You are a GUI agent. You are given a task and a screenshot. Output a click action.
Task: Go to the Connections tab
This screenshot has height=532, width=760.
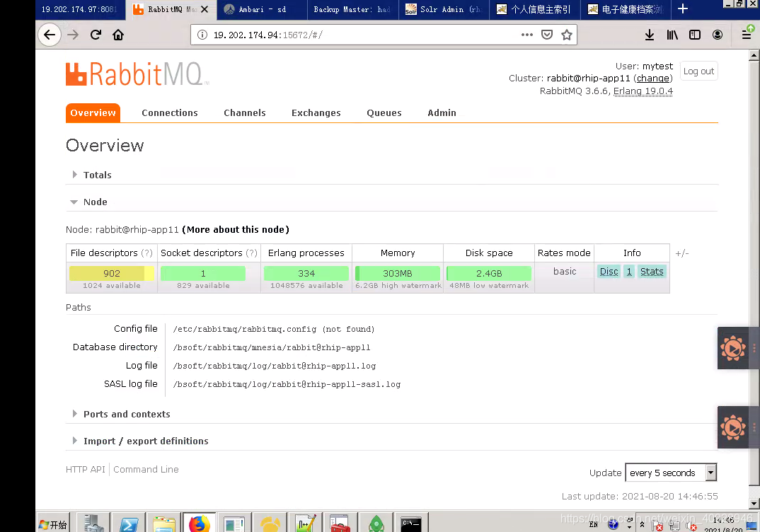pyautogui.click(x=170, y=113)
